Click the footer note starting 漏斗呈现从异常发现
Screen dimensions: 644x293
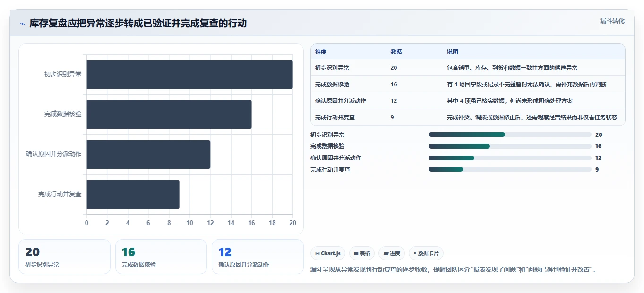point(454,270)
